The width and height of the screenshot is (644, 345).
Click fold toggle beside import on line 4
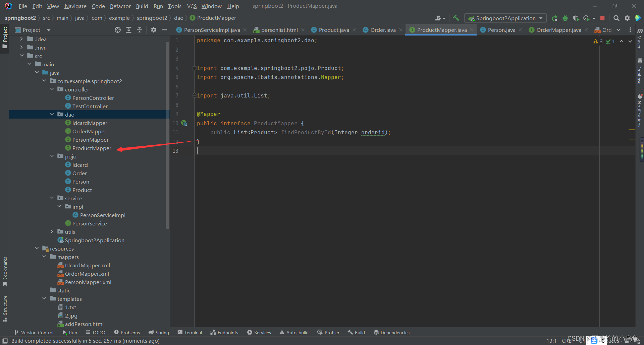[x=194, y=68]
